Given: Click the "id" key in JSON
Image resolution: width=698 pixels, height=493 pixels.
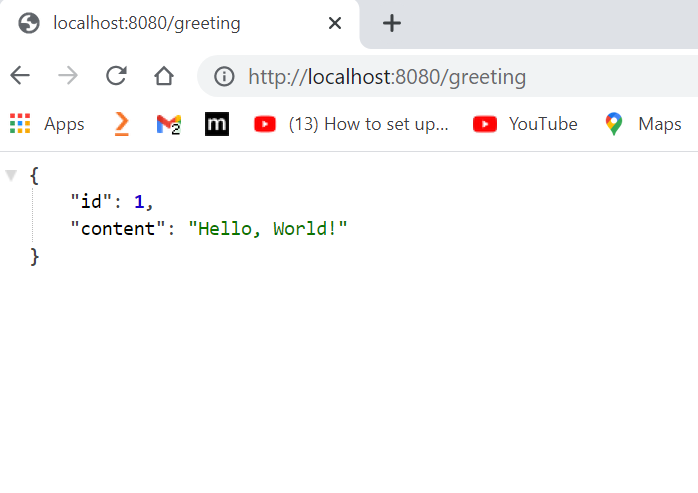Looking at the screenshot, I should tap(91, 202).
